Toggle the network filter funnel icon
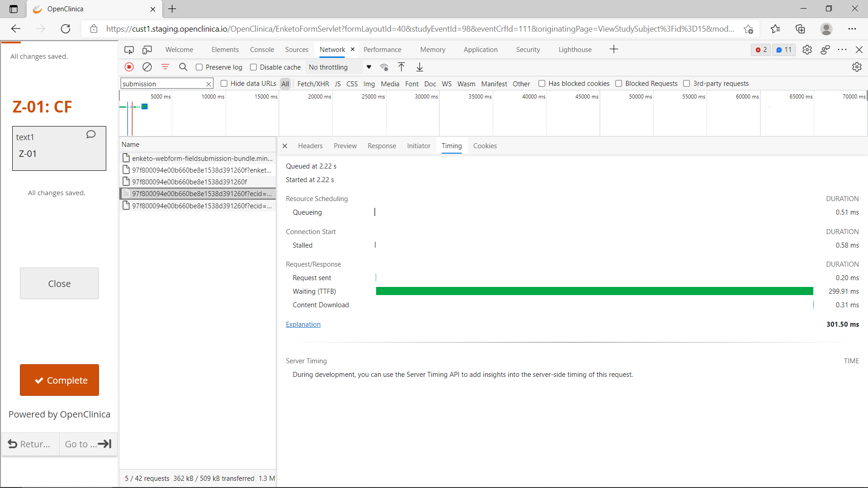This screenshot has height=488, width=868. tap(165, 67)
